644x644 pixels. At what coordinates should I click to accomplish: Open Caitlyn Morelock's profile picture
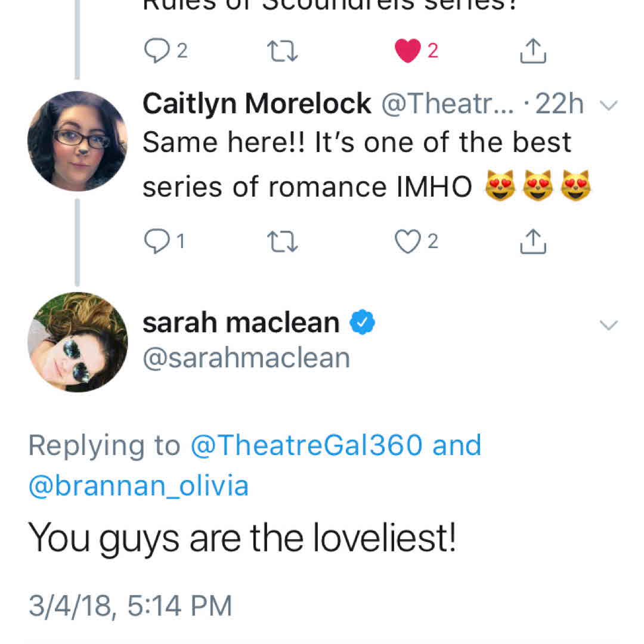click(x=77, y=141)
